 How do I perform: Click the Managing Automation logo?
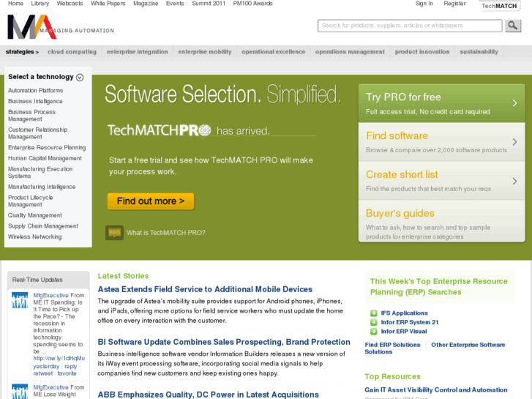tap(61, 27)
